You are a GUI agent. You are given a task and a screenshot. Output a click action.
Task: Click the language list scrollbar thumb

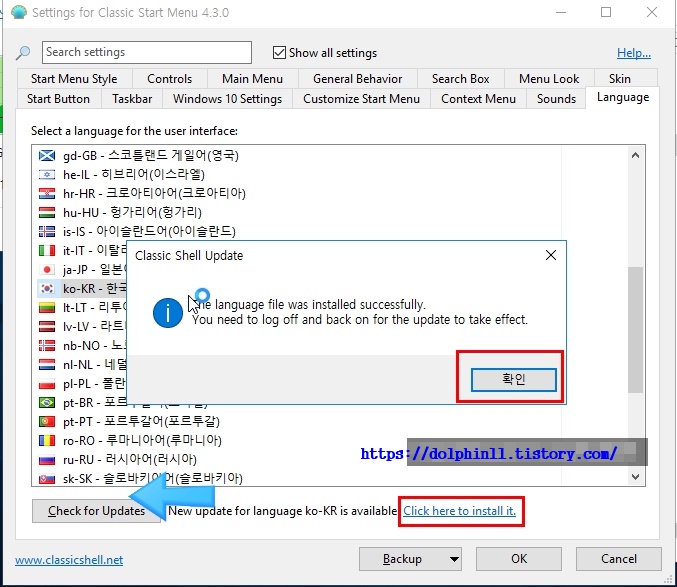pyautogui.click(x=635, y=330)
